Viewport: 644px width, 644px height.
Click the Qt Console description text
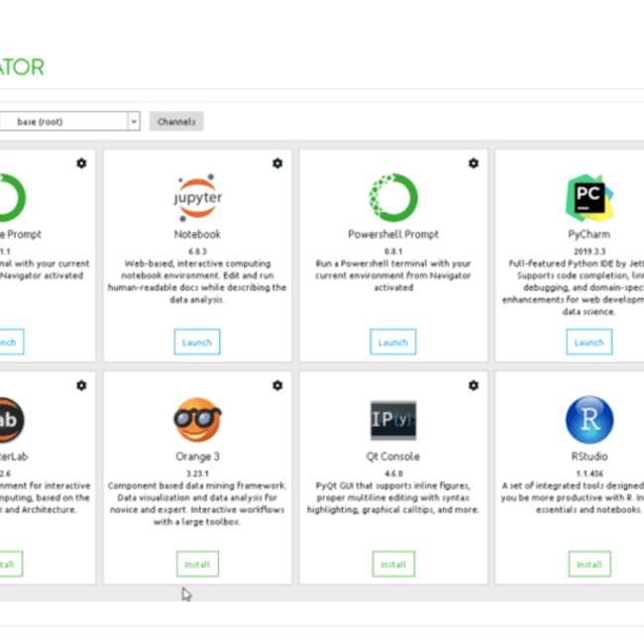pos(393,497)
